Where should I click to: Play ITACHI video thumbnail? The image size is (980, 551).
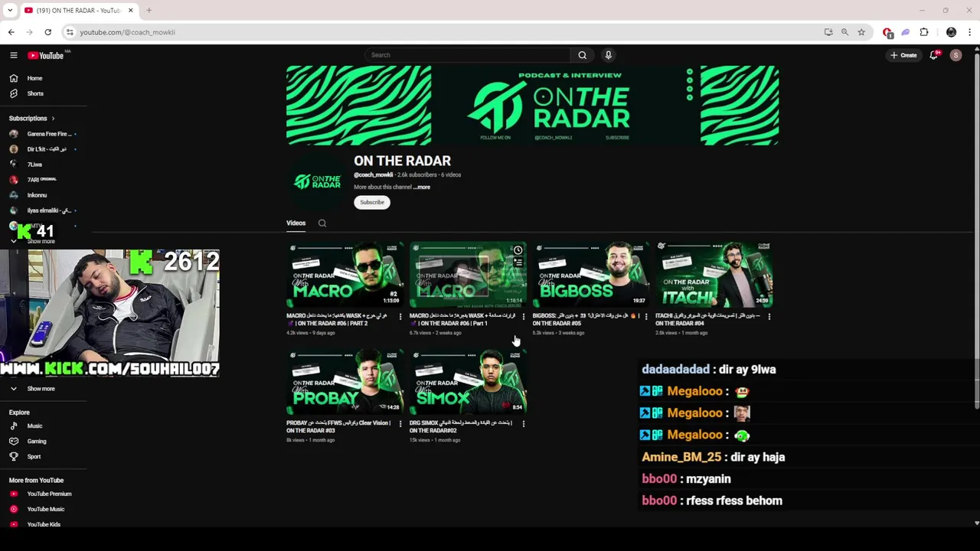tap(714, 275)
